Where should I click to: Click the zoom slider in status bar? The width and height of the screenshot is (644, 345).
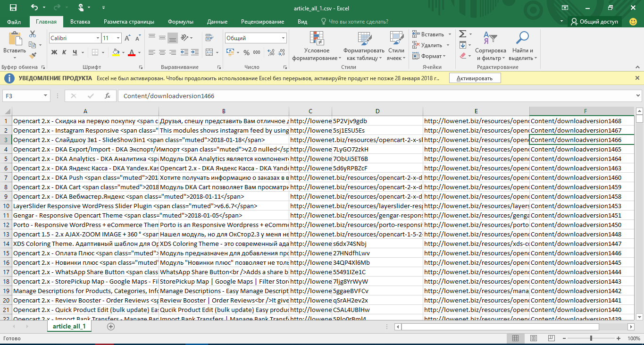pyautogui.click(x=591, y=338)
